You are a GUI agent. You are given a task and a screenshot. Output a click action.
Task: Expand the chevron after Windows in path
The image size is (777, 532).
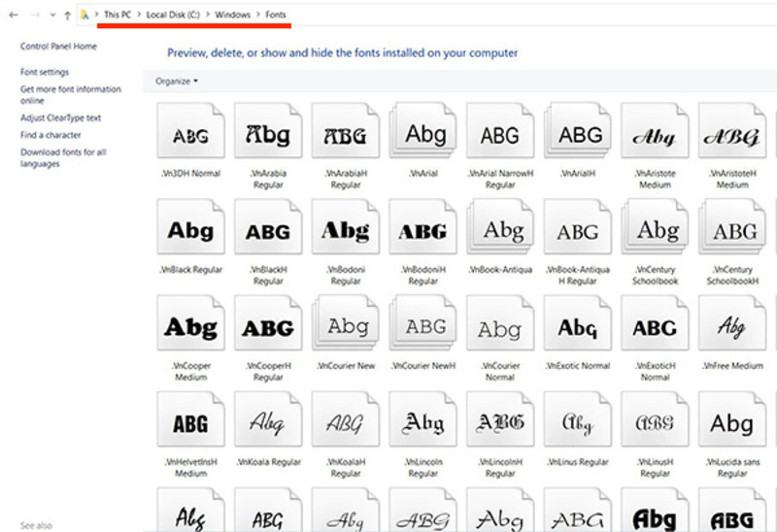point(258,15)
